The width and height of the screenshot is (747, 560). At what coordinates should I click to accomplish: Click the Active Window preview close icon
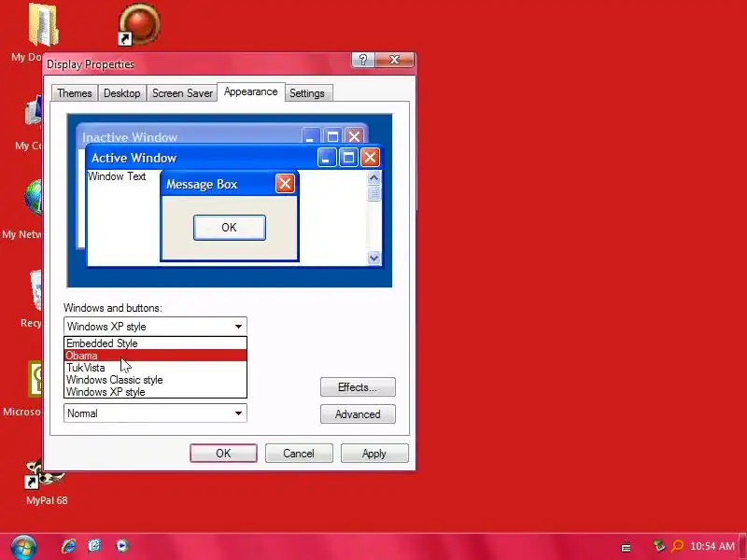coord(370,158)
